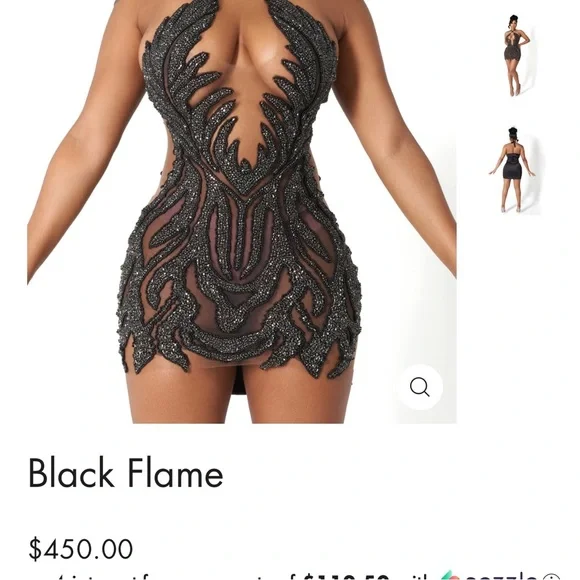This screenshot has width=580, height=580.
Task: Open the Sezzle info circle icon
Action: pyautogui.click(x=552, y=577)
